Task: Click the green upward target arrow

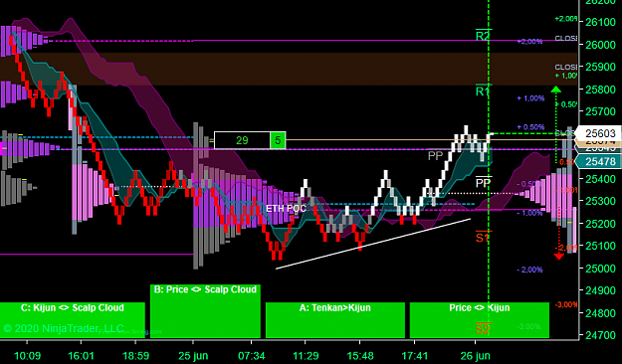Action: coord(556,90)
